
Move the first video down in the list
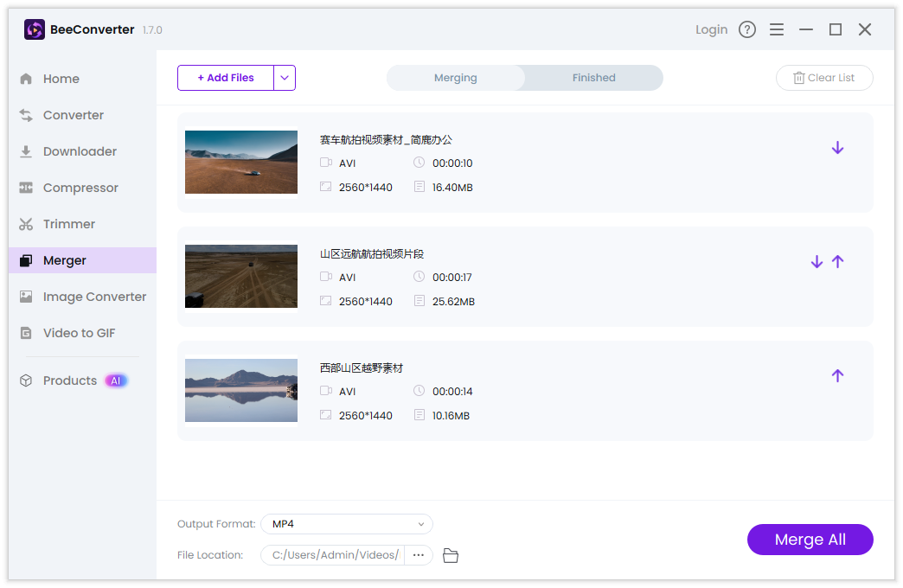point(837,147)
